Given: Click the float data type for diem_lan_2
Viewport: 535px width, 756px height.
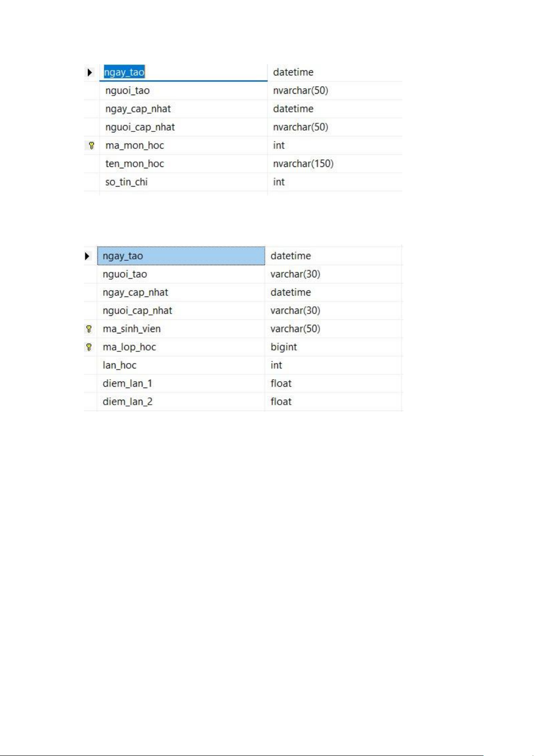Looking at the screenshot, I should point(281,402).
